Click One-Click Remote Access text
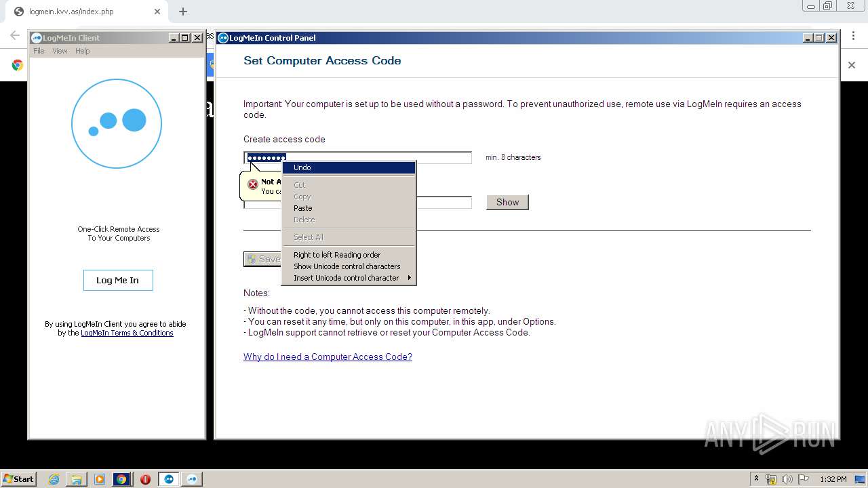Viewport: 868px width, 488px height. pos(119,229)
